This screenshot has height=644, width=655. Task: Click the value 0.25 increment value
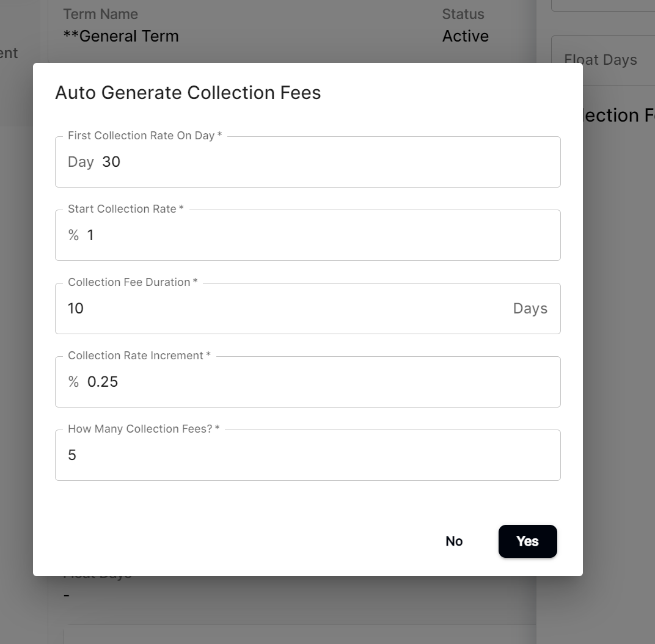[103, 381]
